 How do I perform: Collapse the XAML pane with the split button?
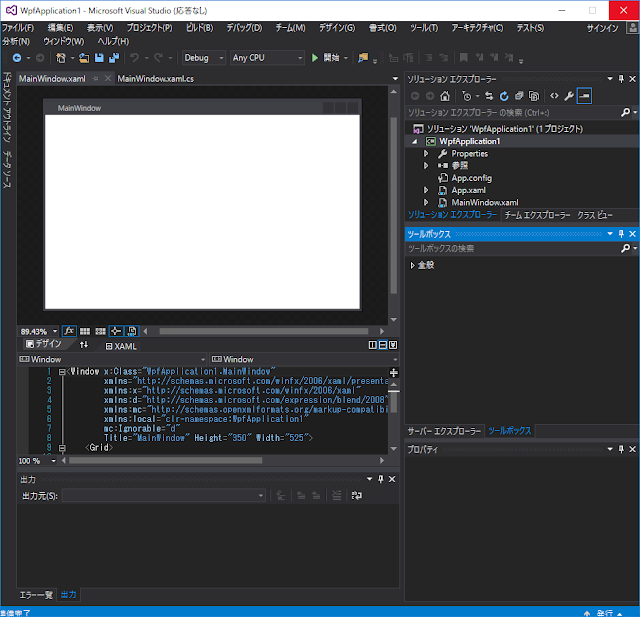[x=393, y=345]
